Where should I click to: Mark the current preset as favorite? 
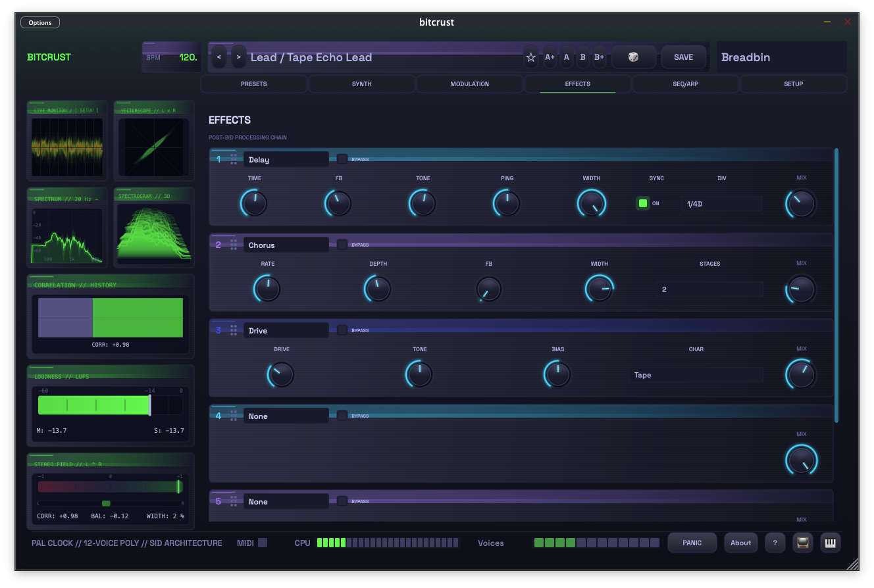(530, 57)
